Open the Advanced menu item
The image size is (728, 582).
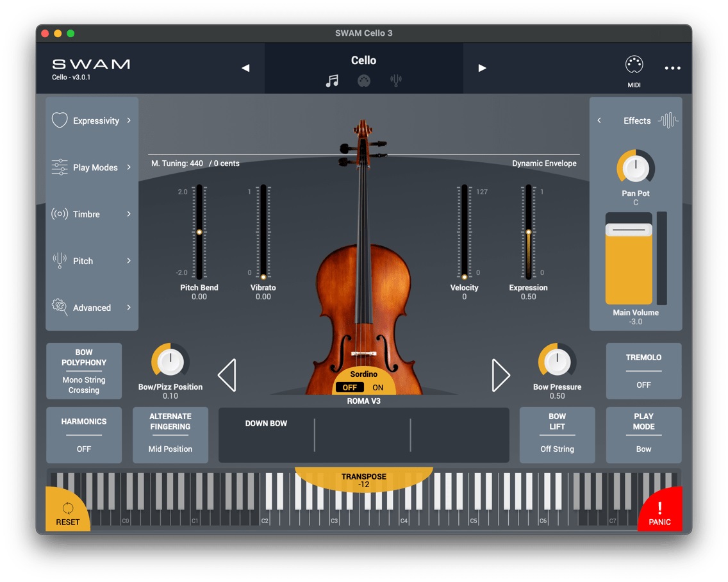pos(92,308)
